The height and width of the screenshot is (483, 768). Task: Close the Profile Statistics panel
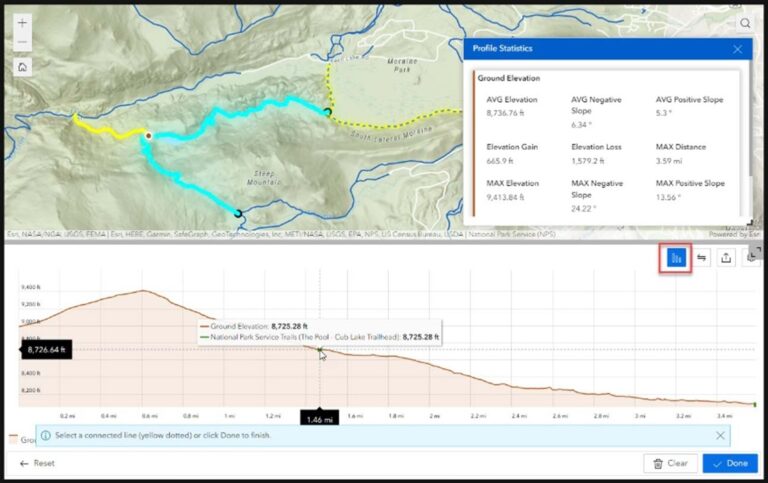click(x=737, y=49)
